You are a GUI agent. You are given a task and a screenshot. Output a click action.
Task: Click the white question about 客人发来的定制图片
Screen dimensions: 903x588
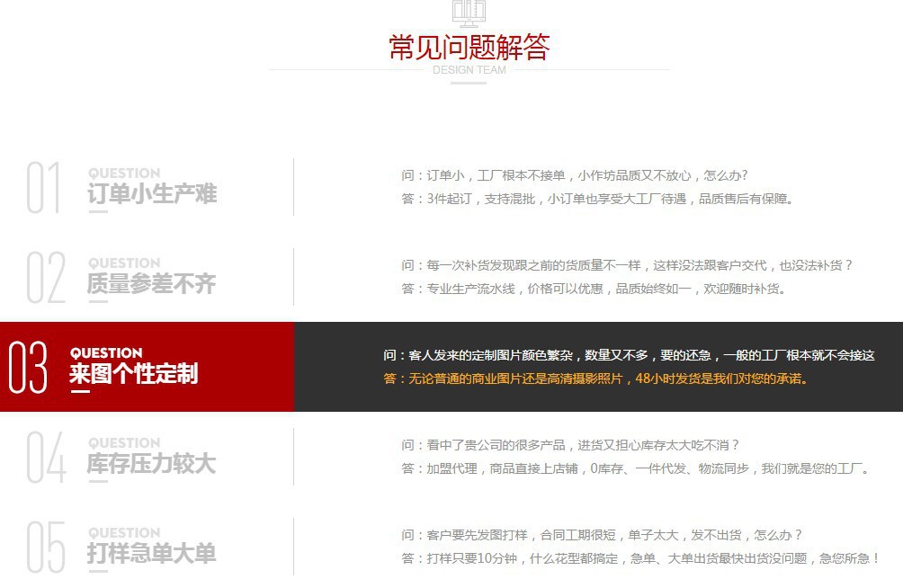[x=629, y=355]
